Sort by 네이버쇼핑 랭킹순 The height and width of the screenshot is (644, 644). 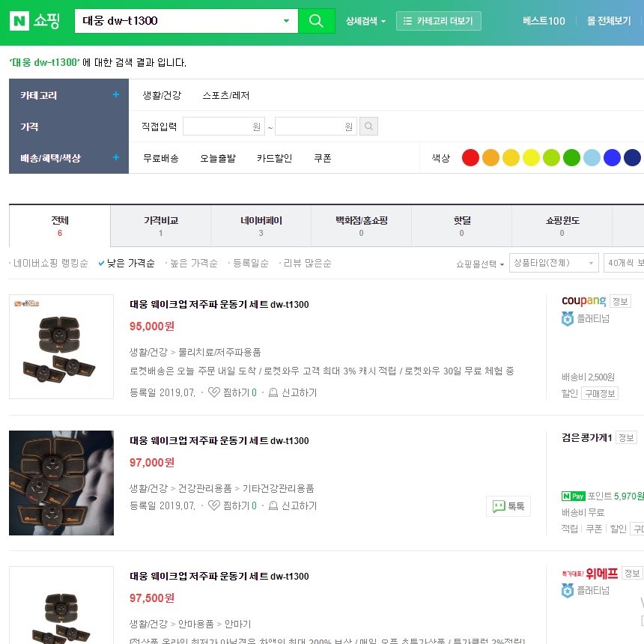[x=50, y=264]
